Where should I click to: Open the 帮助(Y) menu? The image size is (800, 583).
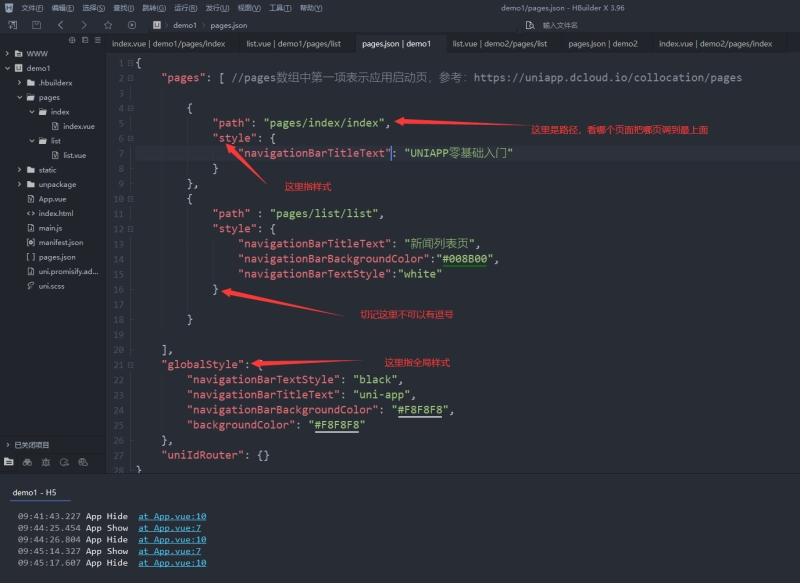pos(311,8)
